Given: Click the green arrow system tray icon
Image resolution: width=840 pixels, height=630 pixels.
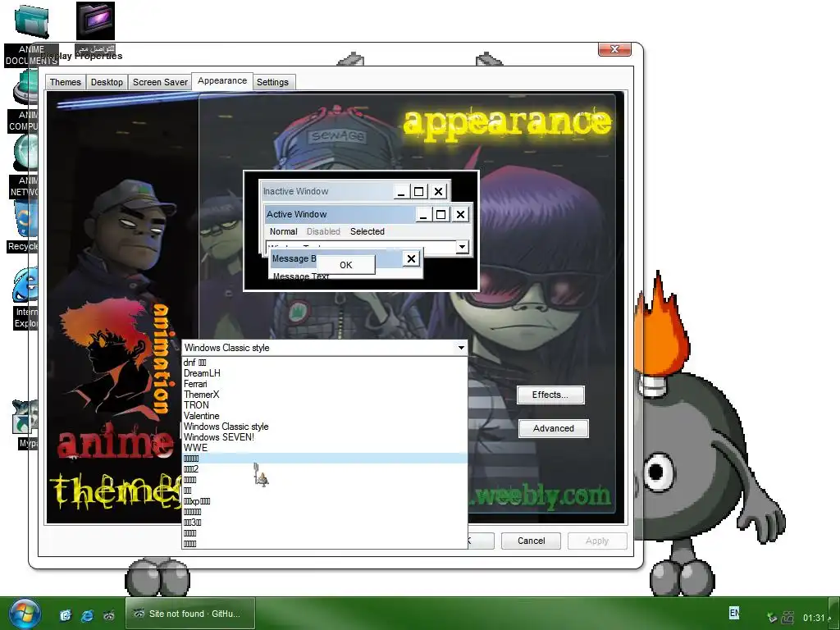Looking at the screenshot, I should tap(772, 618).
